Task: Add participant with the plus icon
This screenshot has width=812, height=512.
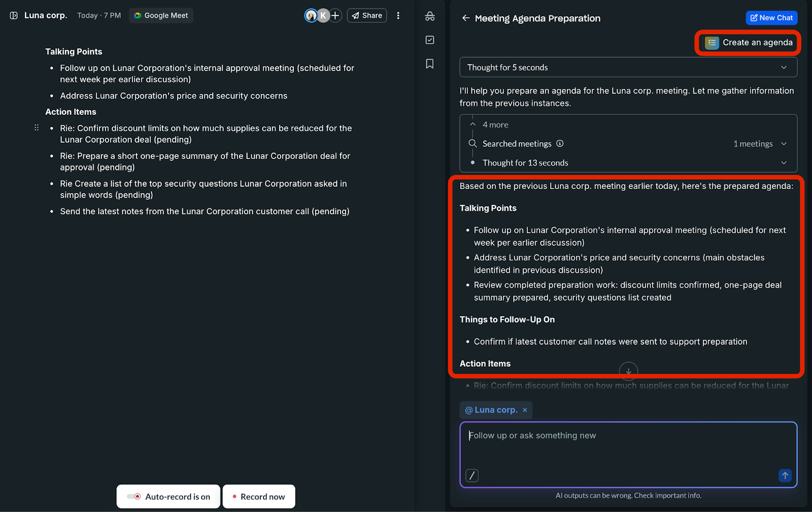Action: 335,16
